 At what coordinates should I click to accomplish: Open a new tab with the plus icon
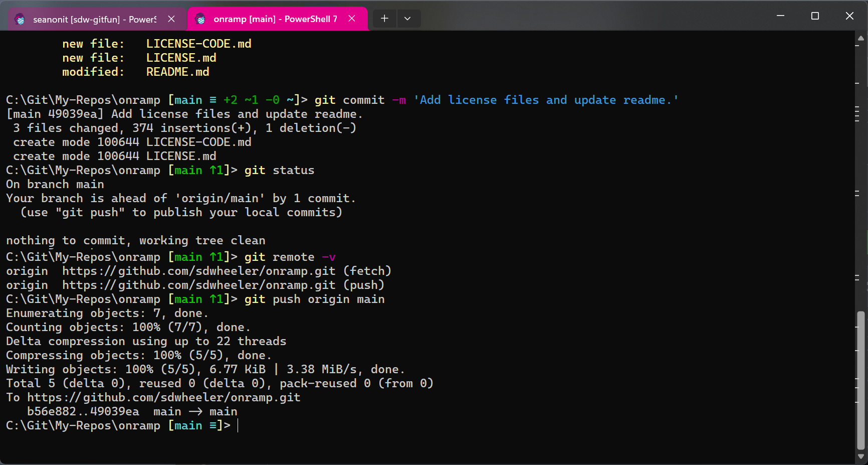(384, 18)
